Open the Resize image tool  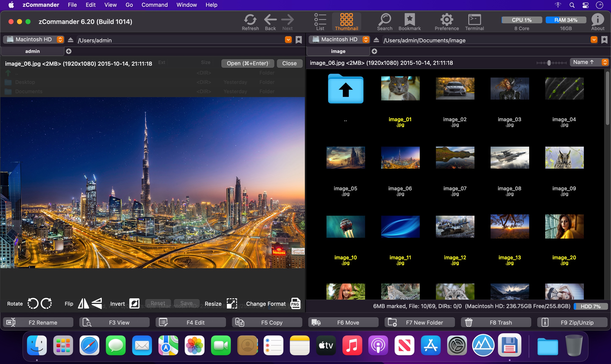[x=232, y=304]
